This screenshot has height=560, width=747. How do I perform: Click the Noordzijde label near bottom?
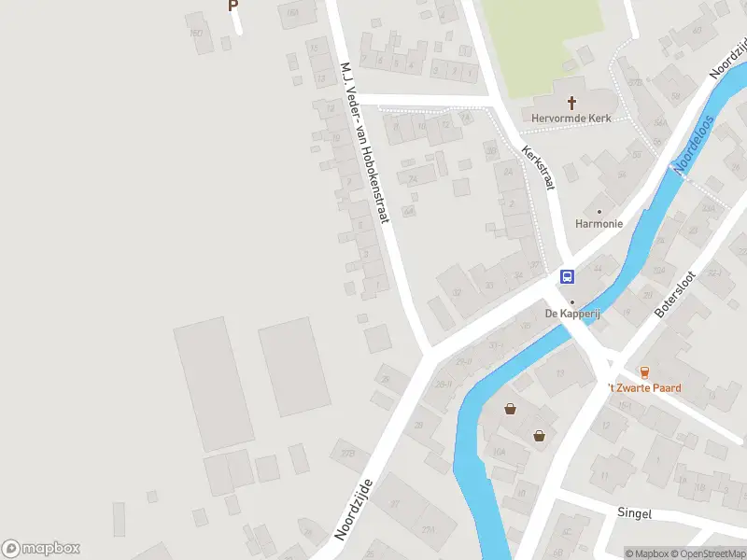[354, 510]
